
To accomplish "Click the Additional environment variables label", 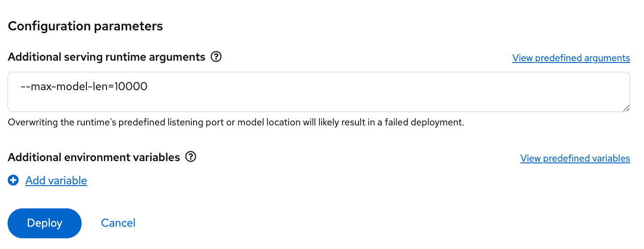I will coord(94,157).
